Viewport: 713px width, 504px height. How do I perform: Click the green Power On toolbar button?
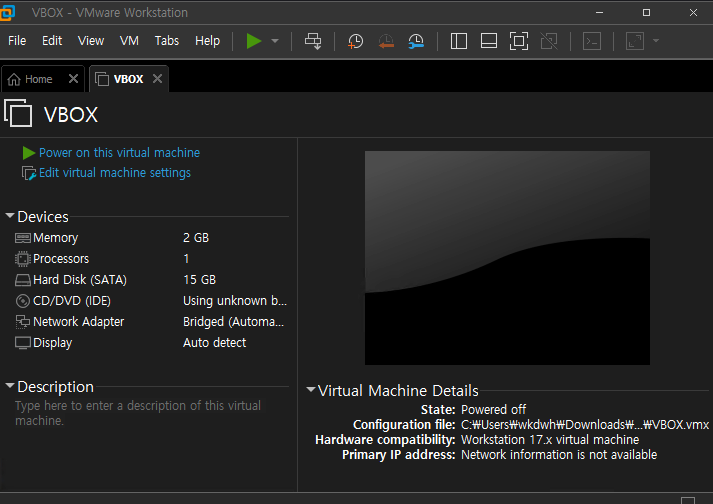pyautogui.click(x=254, y=41)
